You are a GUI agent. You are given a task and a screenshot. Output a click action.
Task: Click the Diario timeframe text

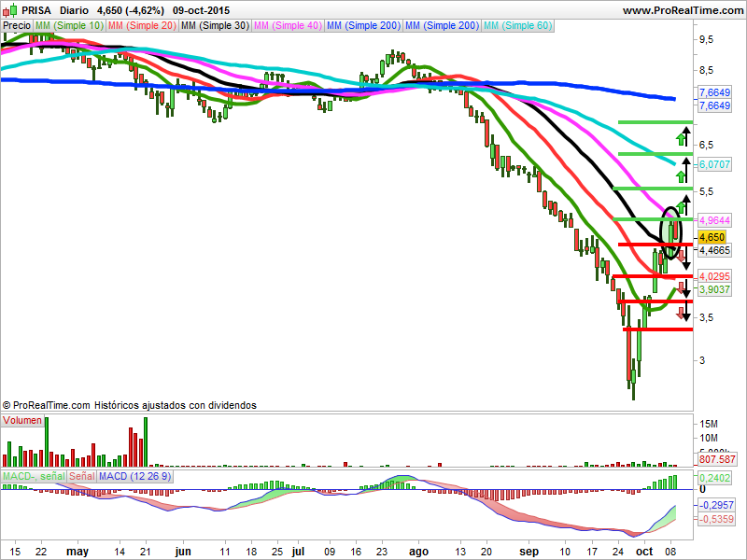pos(75,10)
